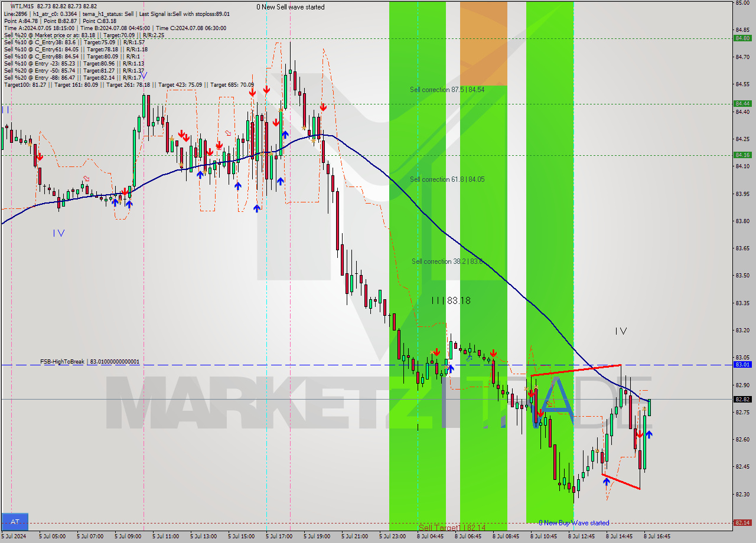Image resolution: width=756 pixels, height=543 pixels.
Task: Select 'Sell correction 87.5 | 84.54' label
Action: [x=447, y=90]
